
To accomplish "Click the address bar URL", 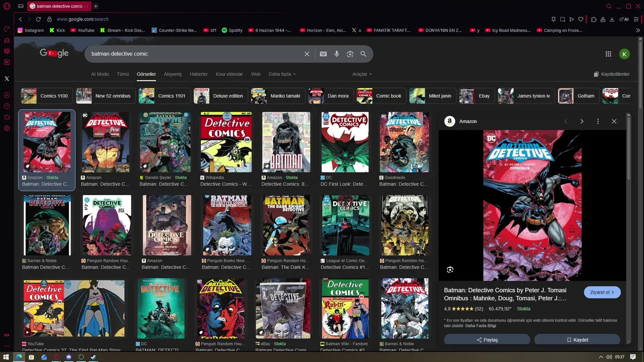I will pyautogui.click(x=83, y=19).
